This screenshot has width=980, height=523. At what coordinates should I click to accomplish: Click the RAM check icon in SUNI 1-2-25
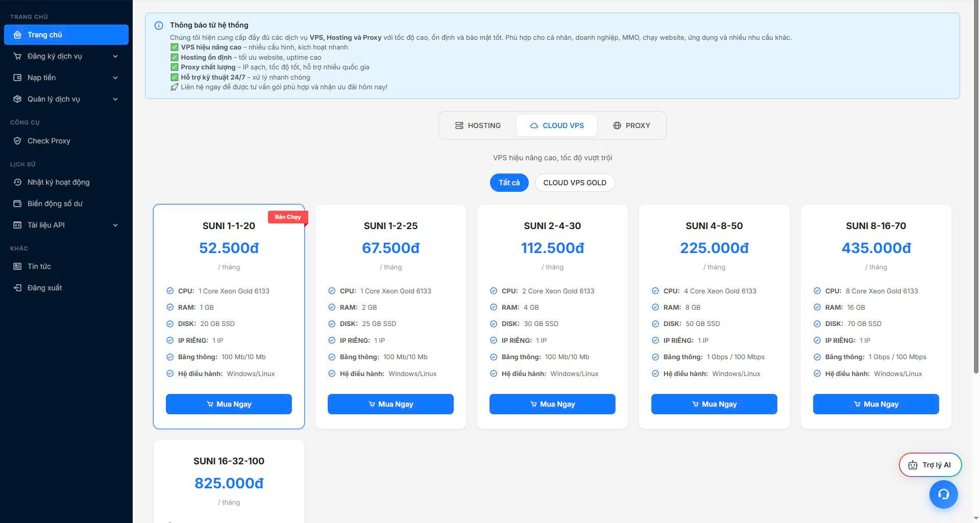point(332,307)
